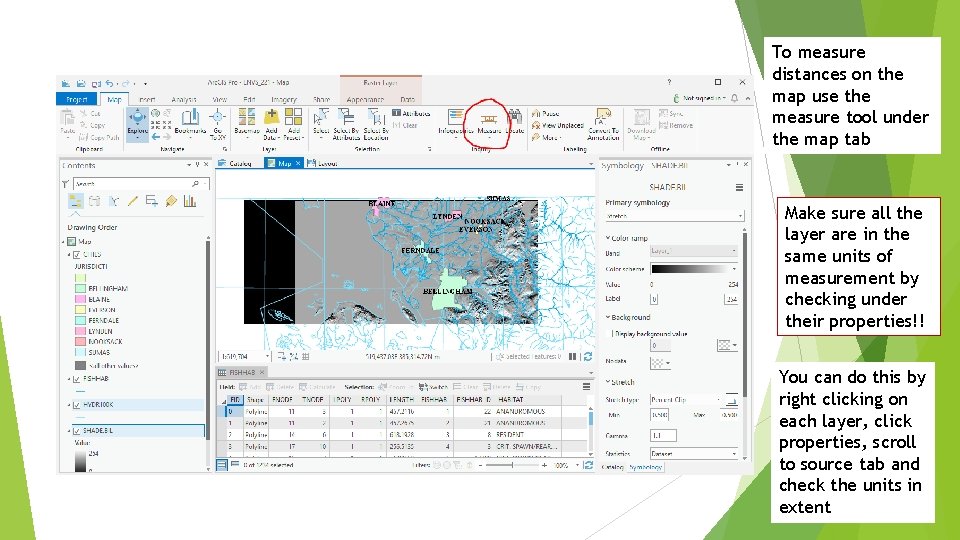Select List By Selection icon
The height and width of the screenshot is (540, 960).
(x=114, y=201)
